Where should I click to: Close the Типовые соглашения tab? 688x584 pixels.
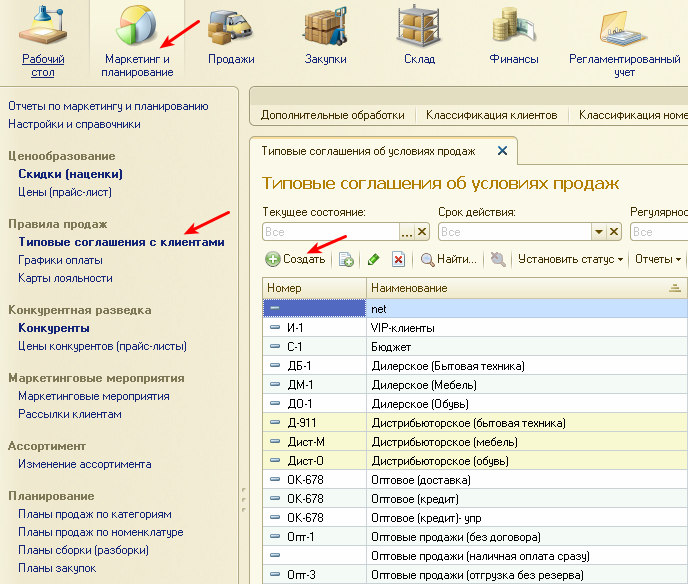click(x=502, y=151)
